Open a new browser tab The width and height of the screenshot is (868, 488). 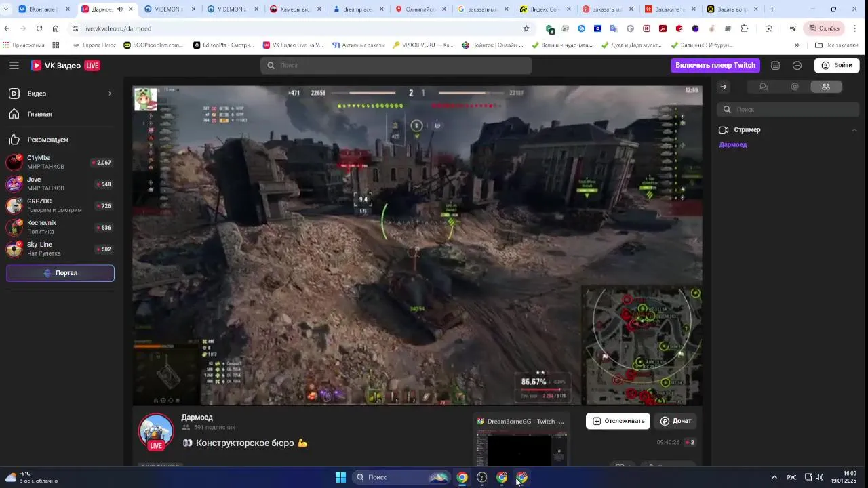click(x=772, y=9)
